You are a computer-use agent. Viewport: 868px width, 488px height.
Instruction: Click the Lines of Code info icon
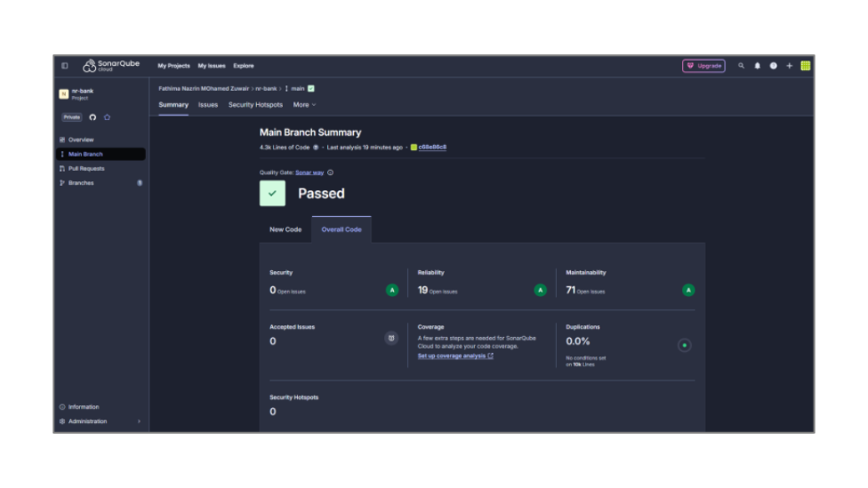coord(316,148)
